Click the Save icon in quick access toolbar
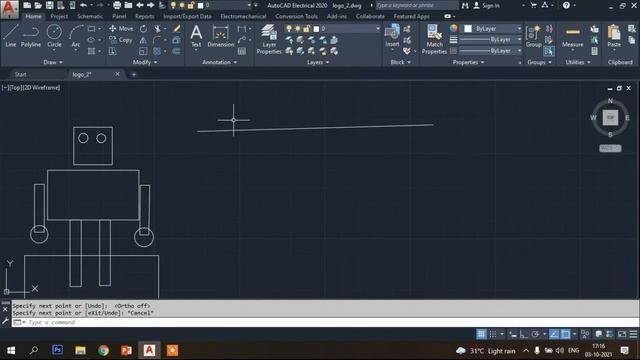640x360 pixels. [49, 5]
